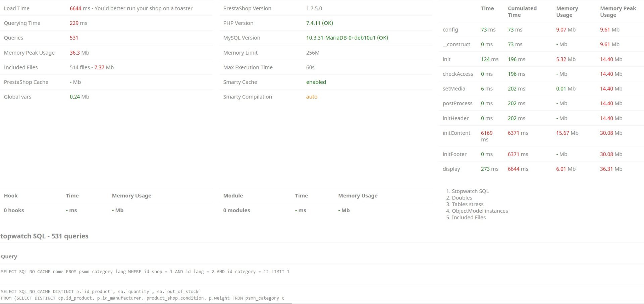Click the horizontal scrollbar at page bottom
This screenshot has width=644, height=304.
146,303
